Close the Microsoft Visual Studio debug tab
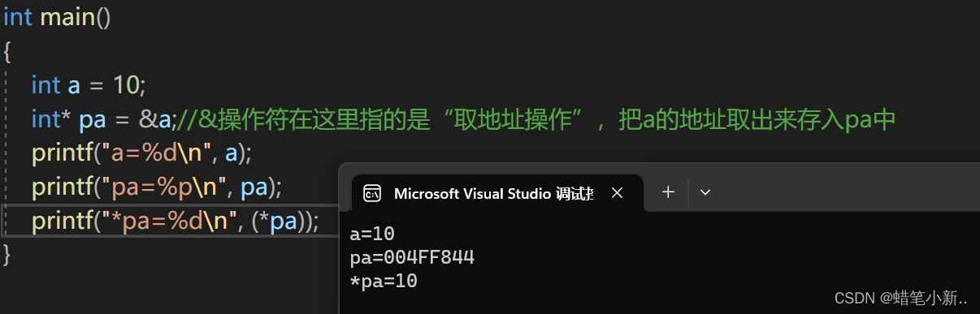Screen dimensions: 980x314 pos(617,193)
